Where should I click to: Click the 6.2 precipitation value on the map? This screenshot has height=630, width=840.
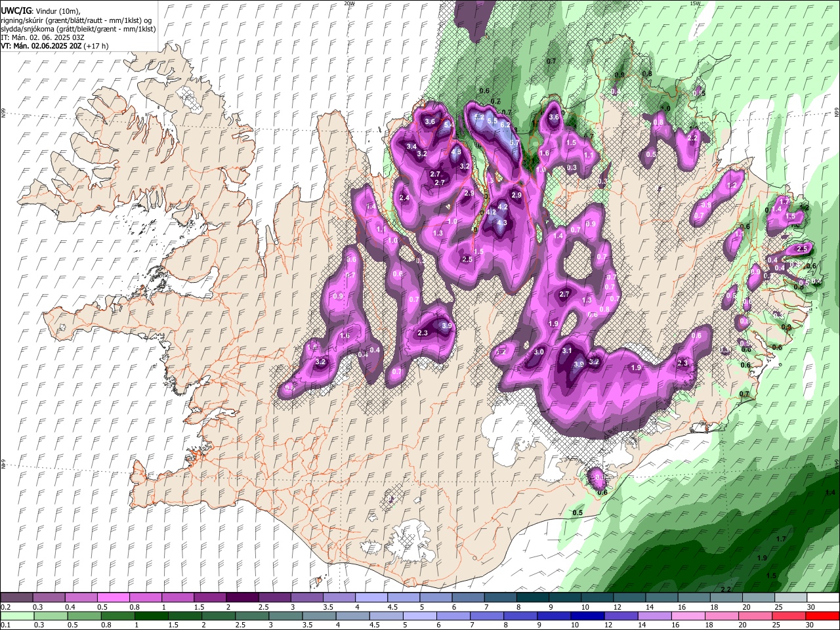coord(505,125)
